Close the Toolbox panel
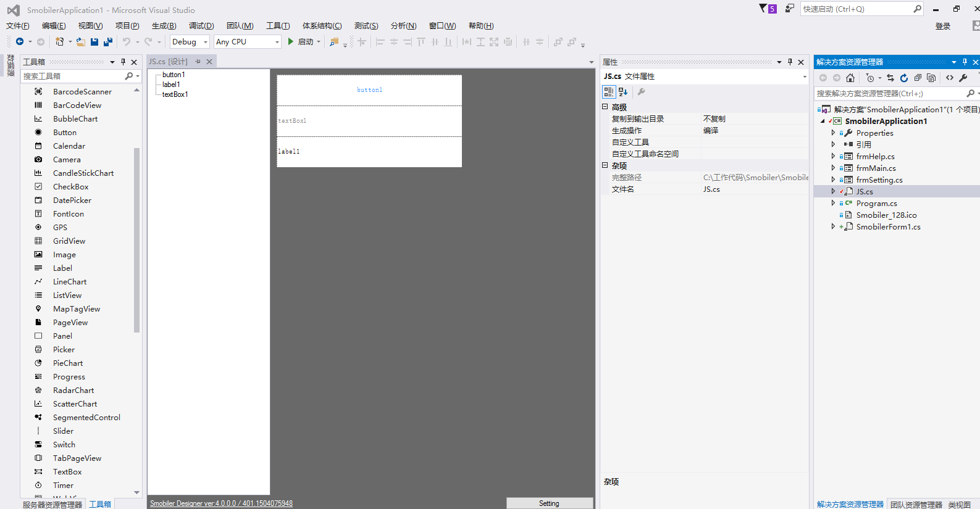This screenshot has width=980, height=509. click(134, 62)
